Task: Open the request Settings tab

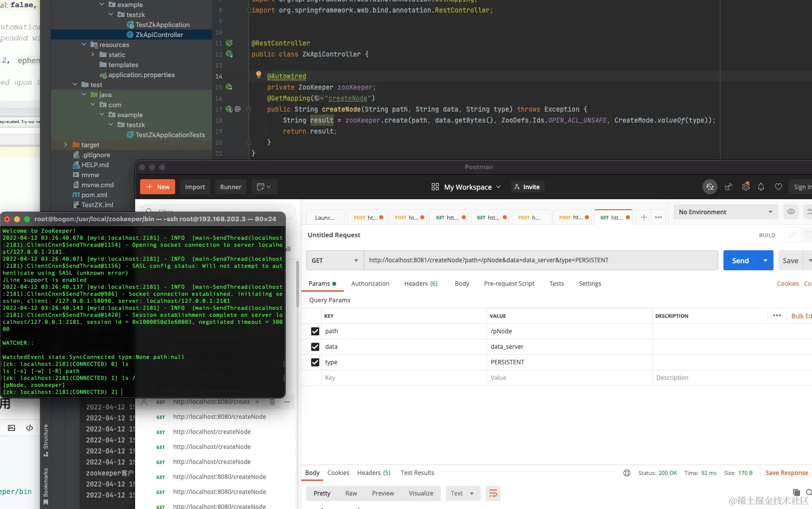Action: pos(590,284)
